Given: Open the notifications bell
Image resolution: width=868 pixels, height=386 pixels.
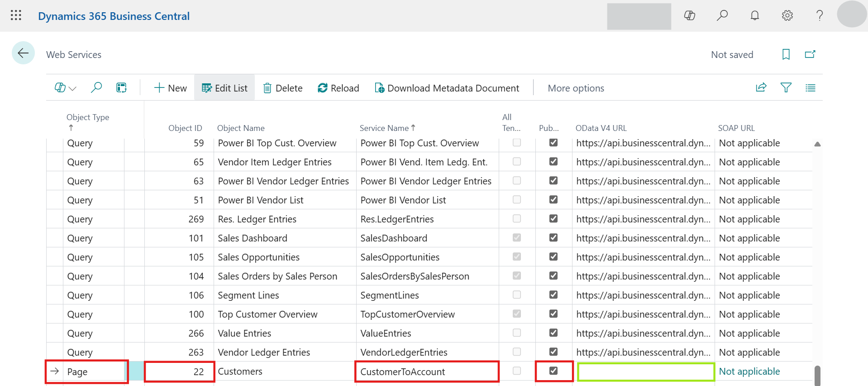Looking at the screenshot, I should [754, 16].
